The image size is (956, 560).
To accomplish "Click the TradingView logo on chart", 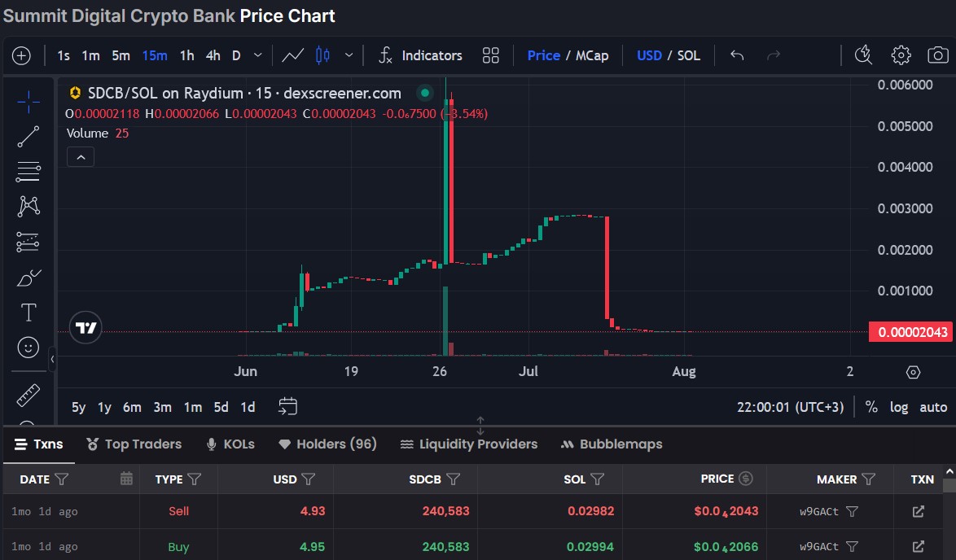I will click(x=86, y=328).
